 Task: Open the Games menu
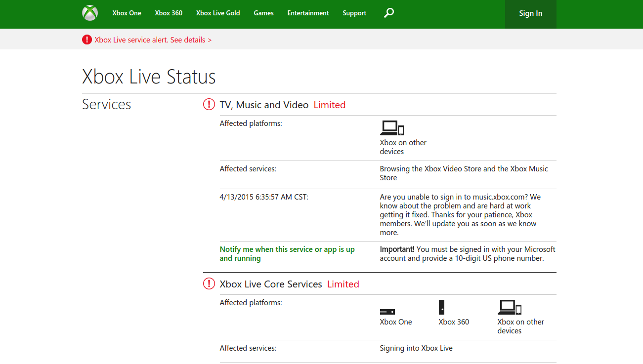coord(263,13)
